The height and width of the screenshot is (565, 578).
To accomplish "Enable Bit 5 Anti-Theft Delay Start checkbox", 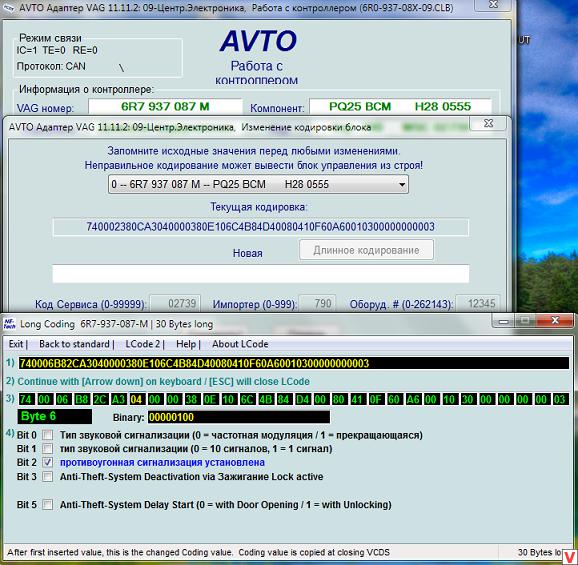I will click(47, 505).
